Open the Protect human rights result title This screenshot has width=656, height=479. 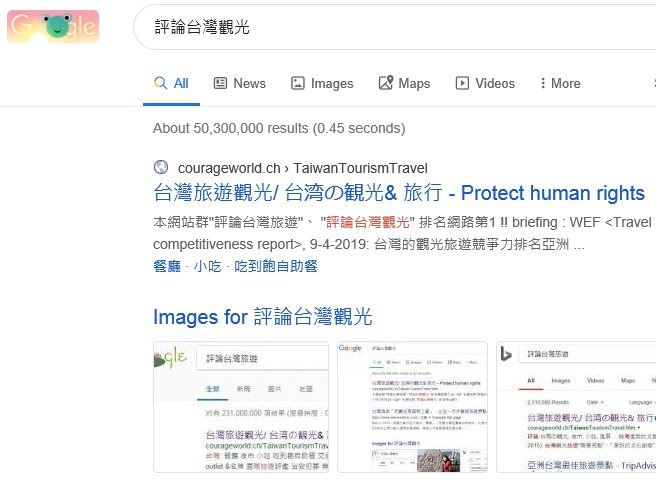pyautogui.click(x=399, y=193)
